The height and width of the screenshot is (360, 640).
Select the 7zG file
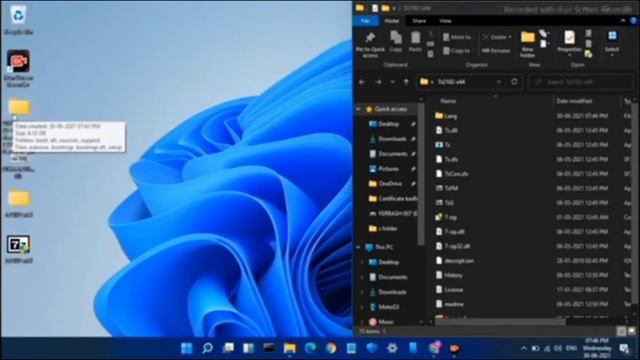pyautogui.click(x=444, y=202)
